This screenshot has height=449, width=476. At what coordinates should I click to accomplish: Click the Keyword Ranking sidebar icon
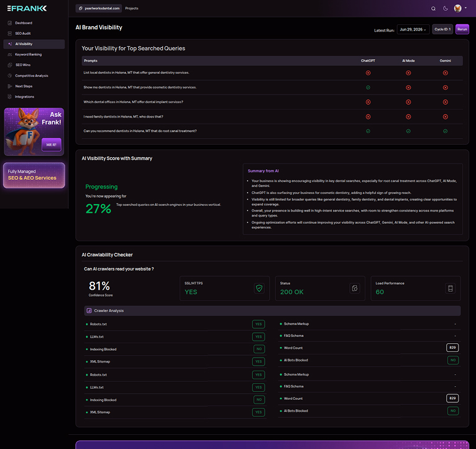pyautogui.click(x=10, y=54)
